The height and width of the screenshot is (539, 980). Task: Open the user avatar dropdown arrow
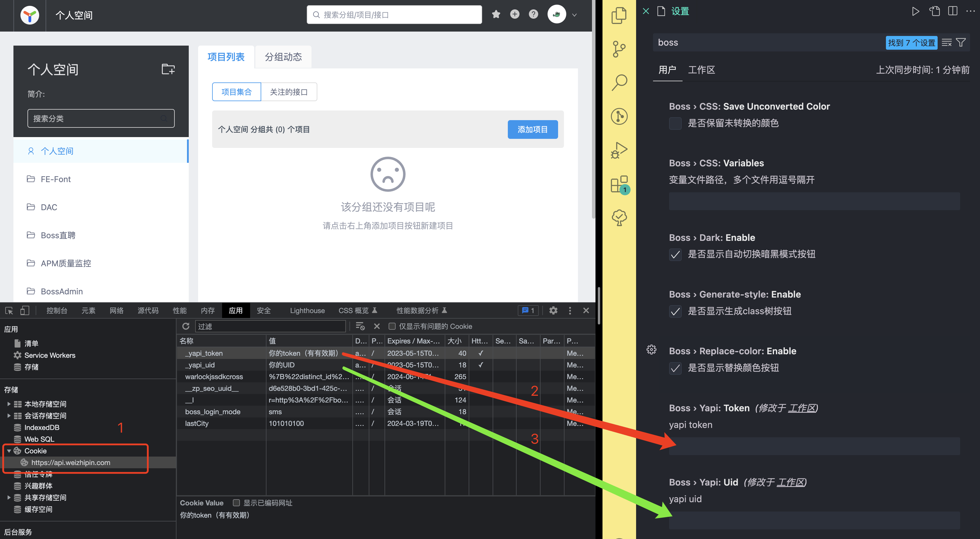click(x=574, y=15)
